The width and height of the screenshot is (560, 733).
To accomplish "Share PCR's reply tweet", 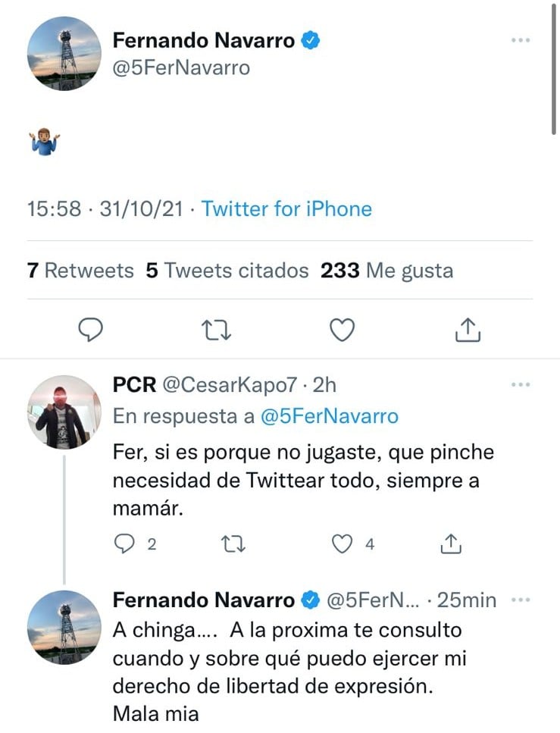I will [x=451, y=543].
